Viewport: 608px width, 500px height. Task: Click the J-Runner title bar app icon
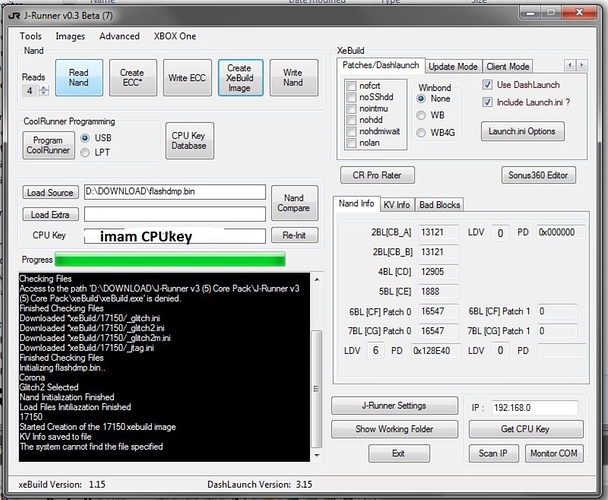coord(14,16)
